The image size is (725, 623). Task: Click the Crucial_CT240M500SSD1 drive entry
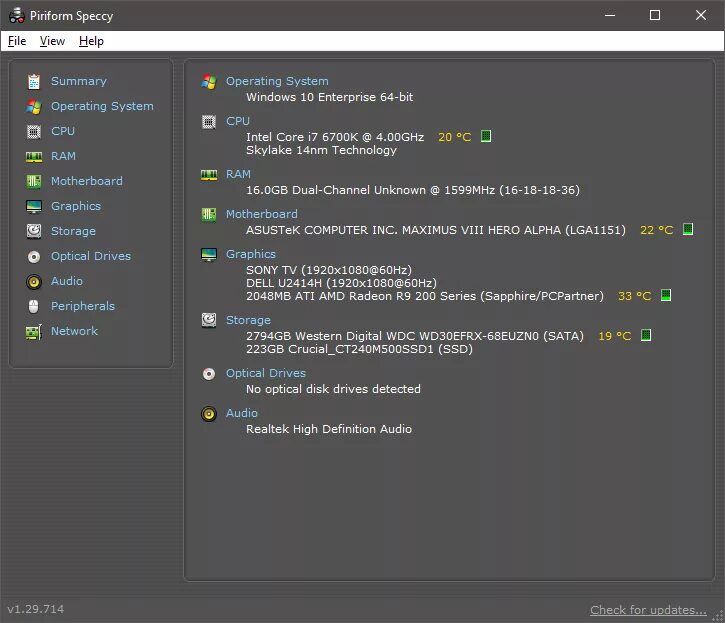pyautogui.click(x=359, y=349)
